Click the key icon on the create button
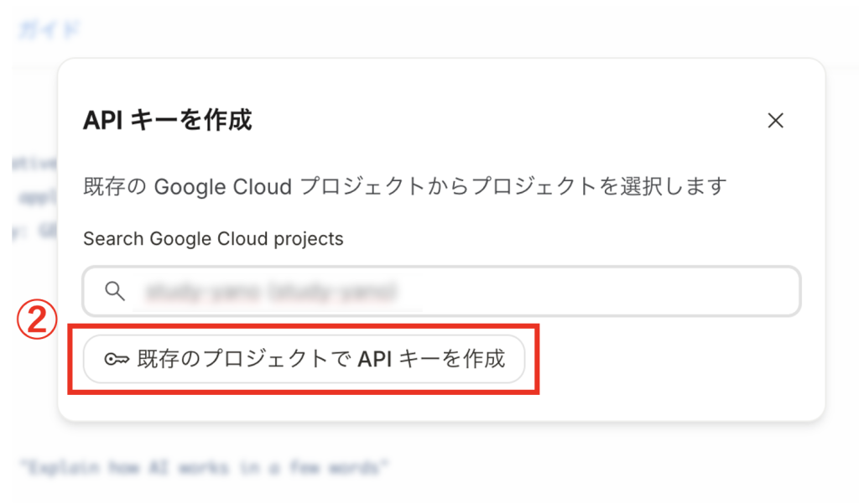This screenshot has width=859, height=504. coord(115,360)
